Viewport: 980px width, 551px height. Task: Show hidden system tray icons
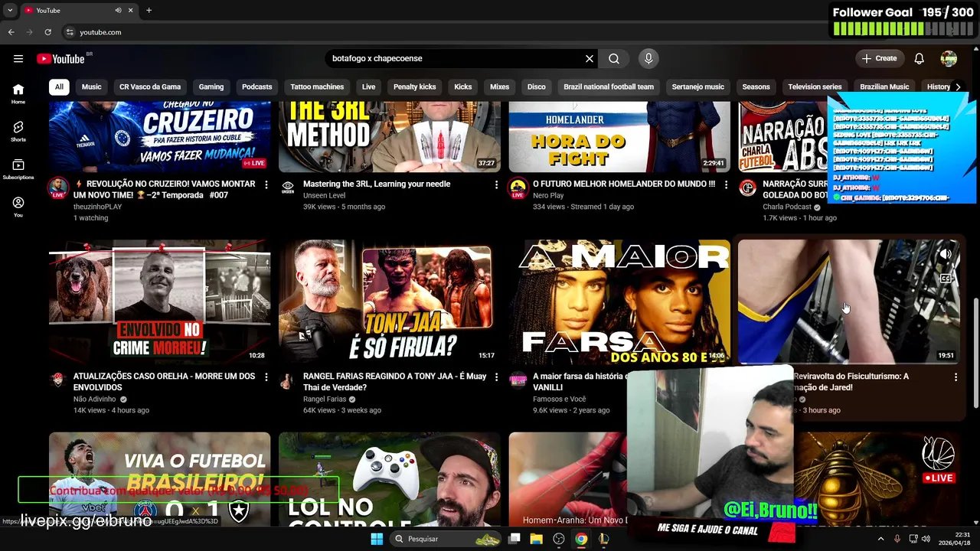880,539
